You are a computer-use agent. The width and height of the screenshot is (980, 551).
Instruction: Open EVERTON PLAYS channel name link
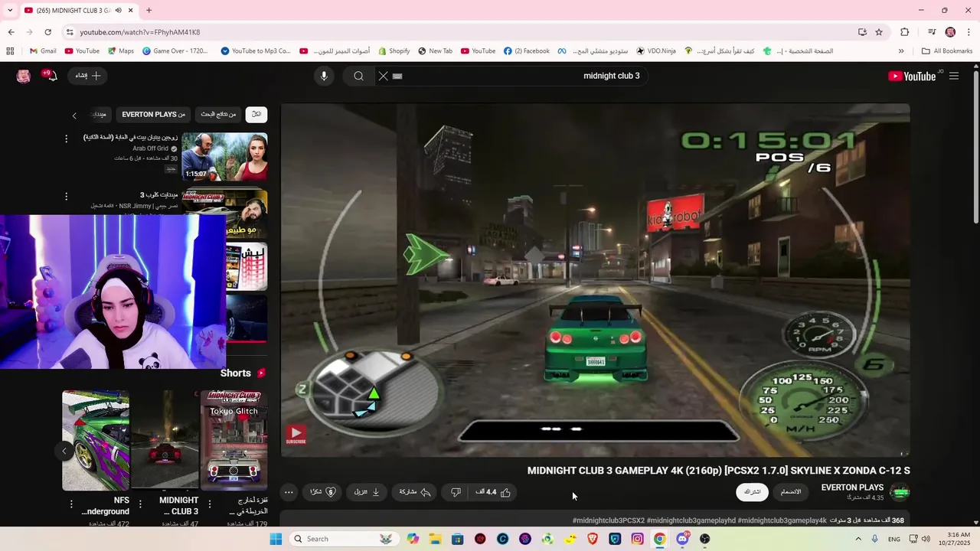(852, 487)
